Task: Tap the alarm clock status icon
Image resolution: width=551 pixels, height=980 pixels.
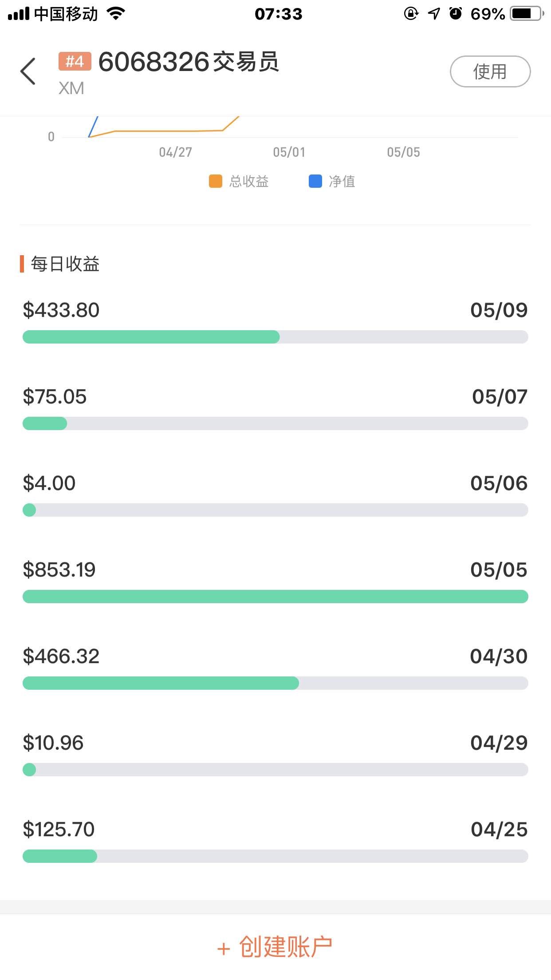Action: click(x=456, y=14)
